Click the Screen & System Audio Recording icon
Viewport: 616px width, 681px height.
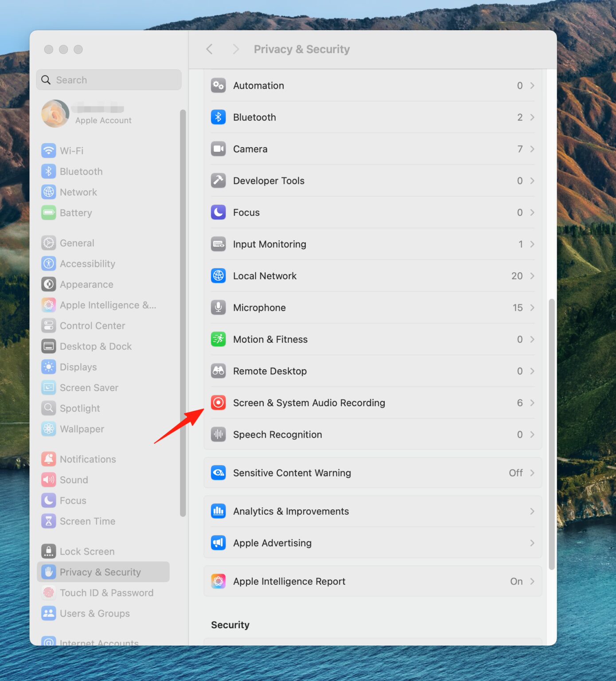click(218, 403)
